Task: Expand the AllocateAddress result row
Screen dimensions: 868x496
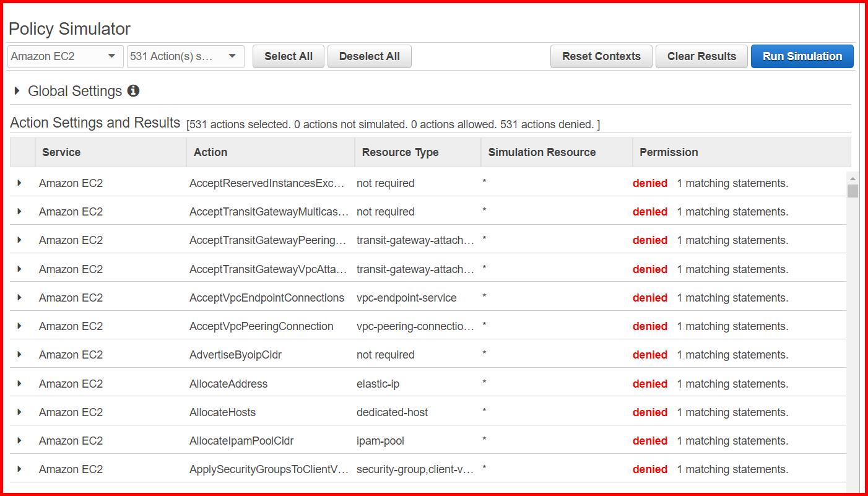Action: tap(19, 383)
